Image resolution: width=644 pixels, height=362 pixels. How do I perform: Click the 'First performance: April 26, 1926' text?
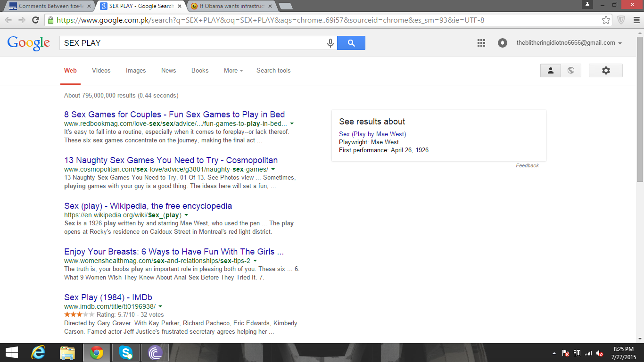[x=384, y=150]
